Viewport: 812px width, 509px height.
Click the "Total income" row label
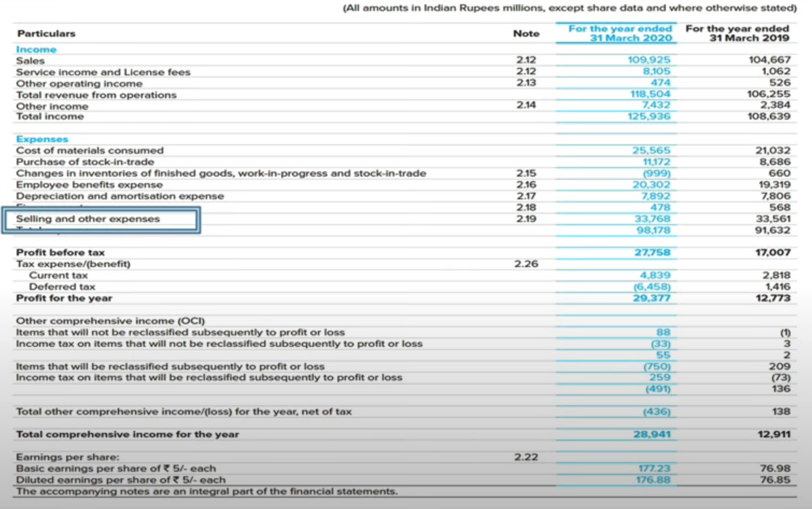click(x=50, y=116)
